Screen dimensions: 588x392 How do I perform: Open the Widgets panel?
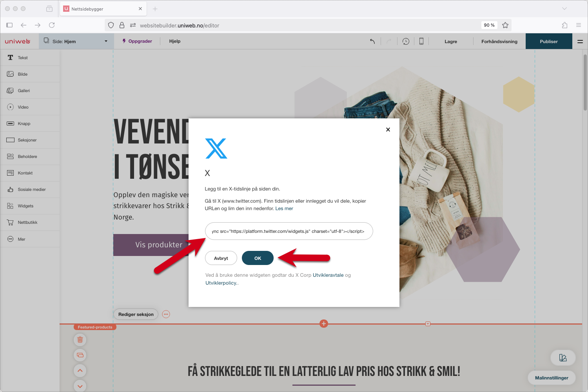coord(30,206)
